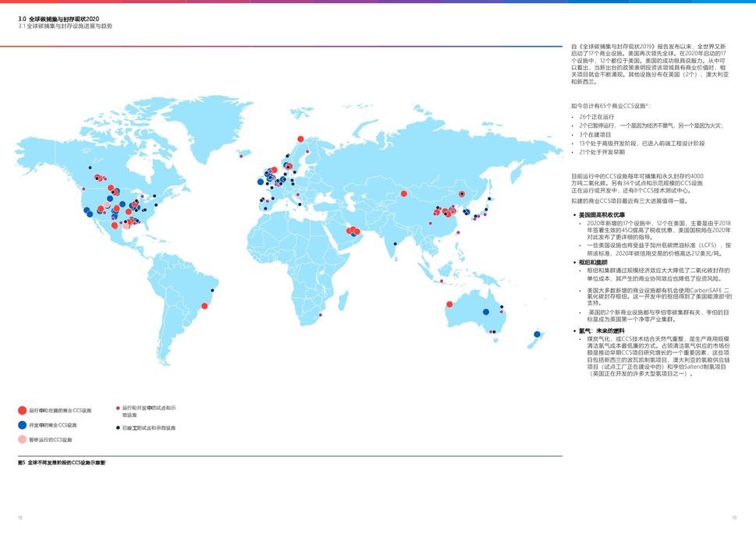Click the dark navy completed pilot legend dot

tap(118, 428)
